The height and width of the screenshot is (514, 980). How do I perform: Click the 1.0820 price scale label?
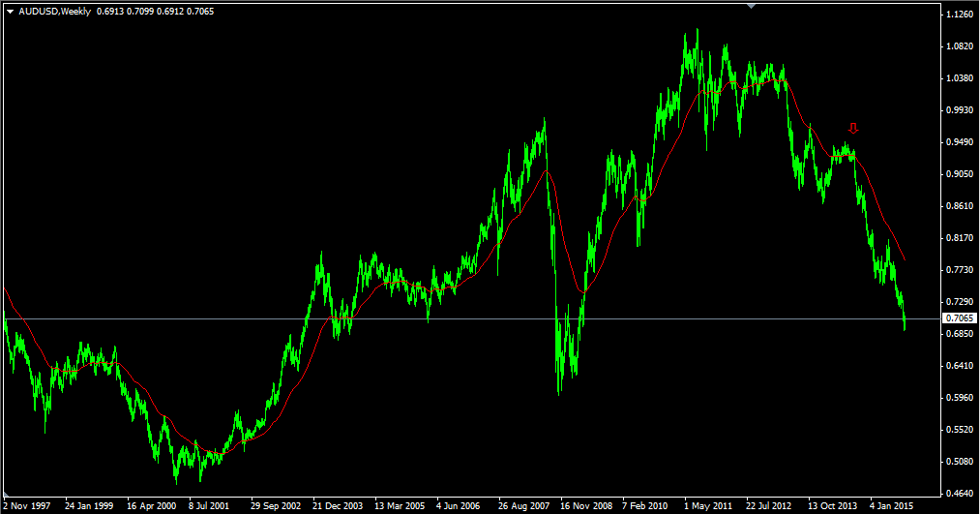pyautogui.click(x=960, y=46)
